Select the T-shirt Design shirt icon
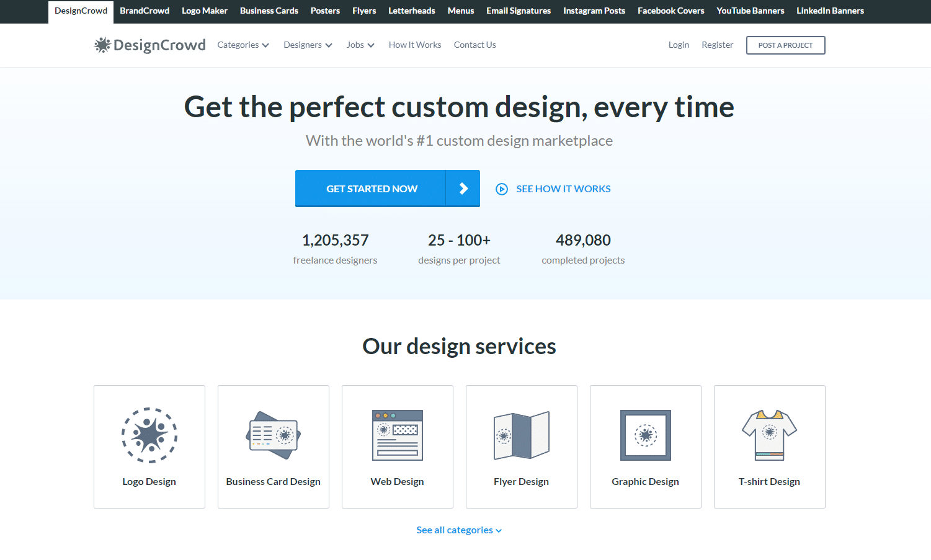This screenshot has height=560, width=931. pyautogui.click(x=769, y=435)
